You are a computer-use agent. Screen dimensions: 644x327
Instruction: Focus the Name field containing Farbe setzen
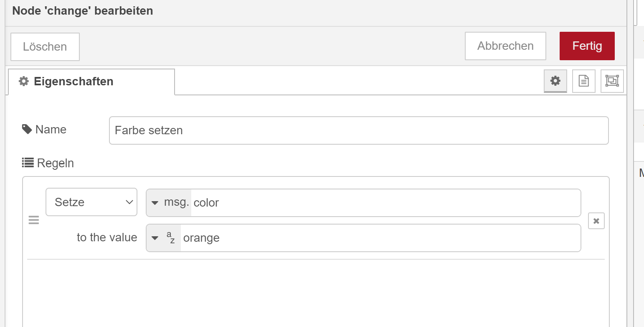pos(358,130)
